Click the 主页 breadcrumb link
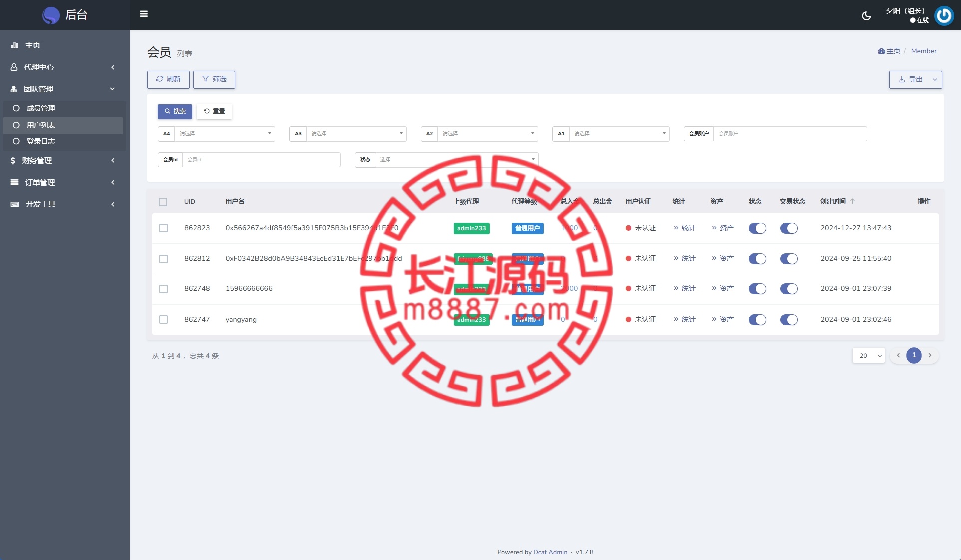The width and height of the screenshot is (961, 560). click(893, 51)
